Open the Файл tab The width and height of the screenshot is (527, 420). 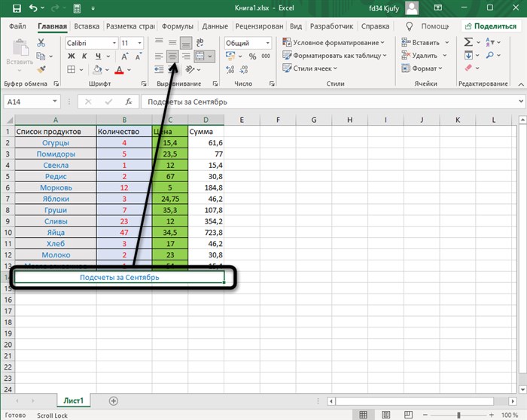coord(17,26)
